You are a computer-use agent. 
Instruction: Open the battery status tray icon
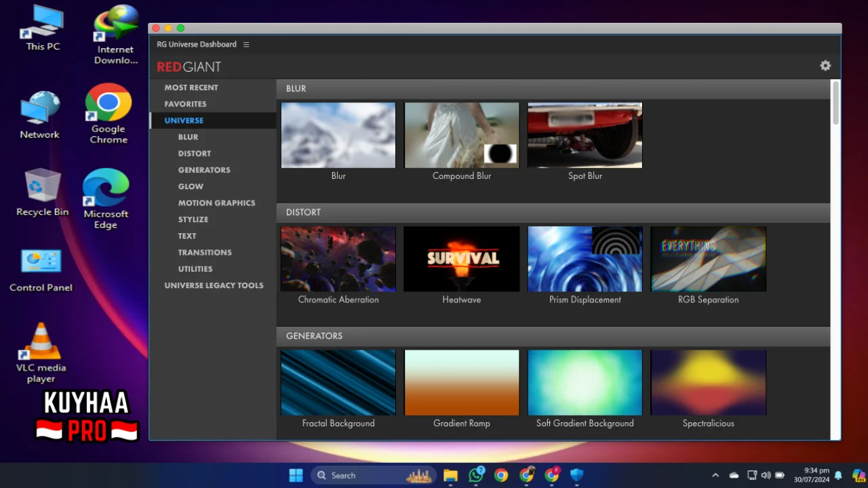click(x=780, y=475)
